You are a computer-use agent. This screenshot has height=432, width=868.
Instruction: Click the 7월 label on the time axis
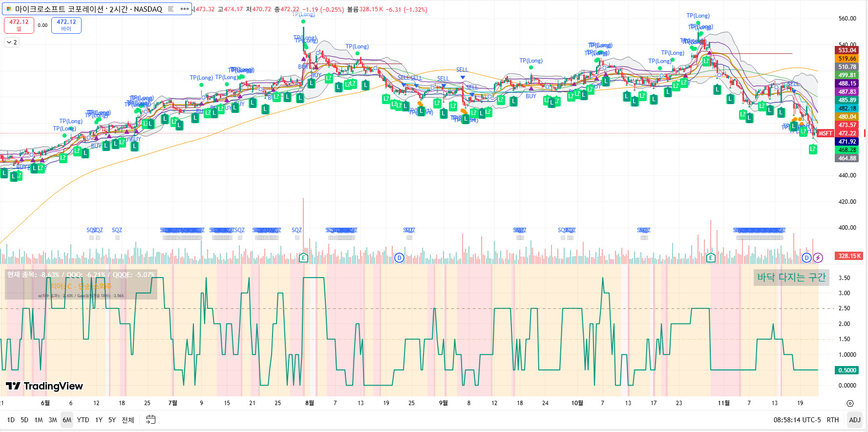point(172,403)
